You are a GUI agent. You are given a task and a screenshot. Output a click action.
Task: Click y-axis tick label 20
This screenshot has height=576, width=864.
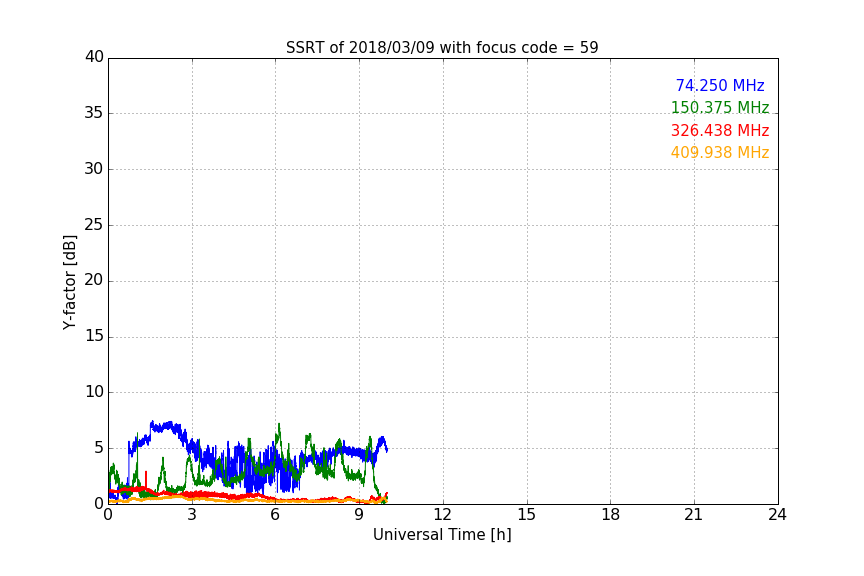94,281
